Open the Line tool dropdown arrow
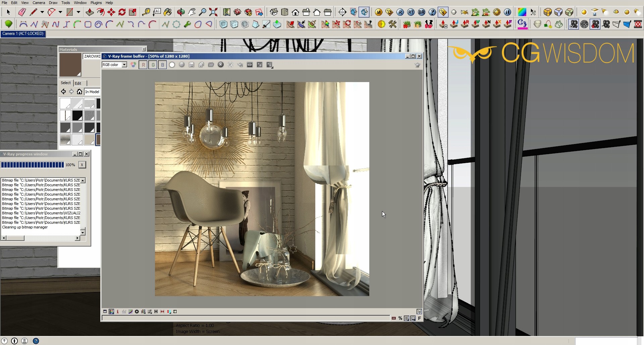Screen dimensions: 644x345 click(x=42, y=12)
